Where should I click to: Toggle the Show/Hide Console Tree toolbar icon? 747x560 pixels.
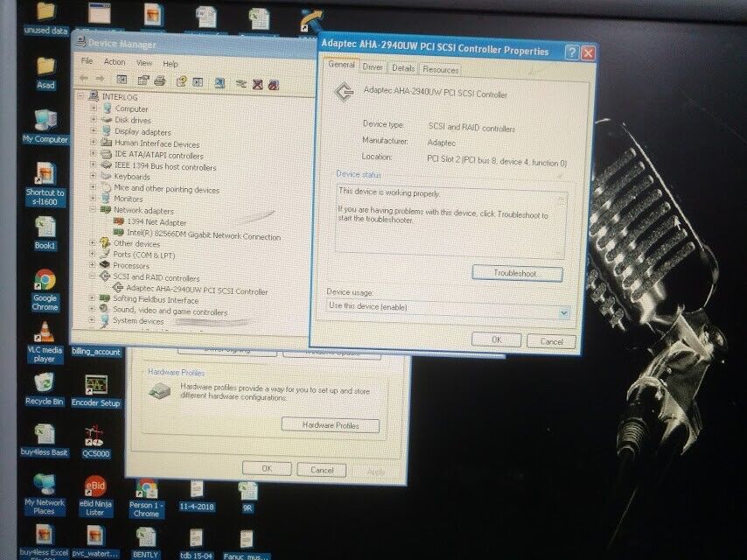pyautogui.click(x=122, y=80)
